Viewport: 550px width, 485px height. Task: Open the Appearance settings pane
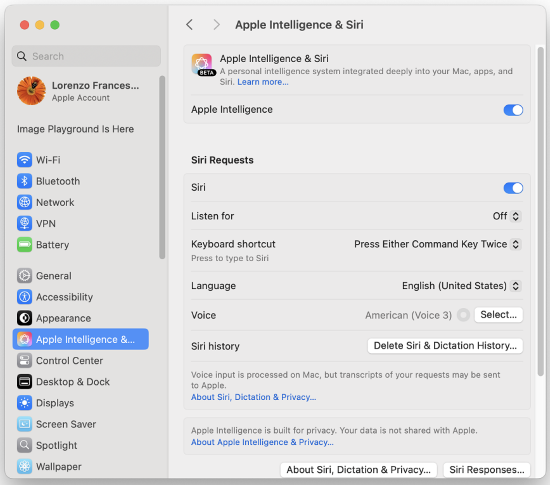click(x=81, y=318)
